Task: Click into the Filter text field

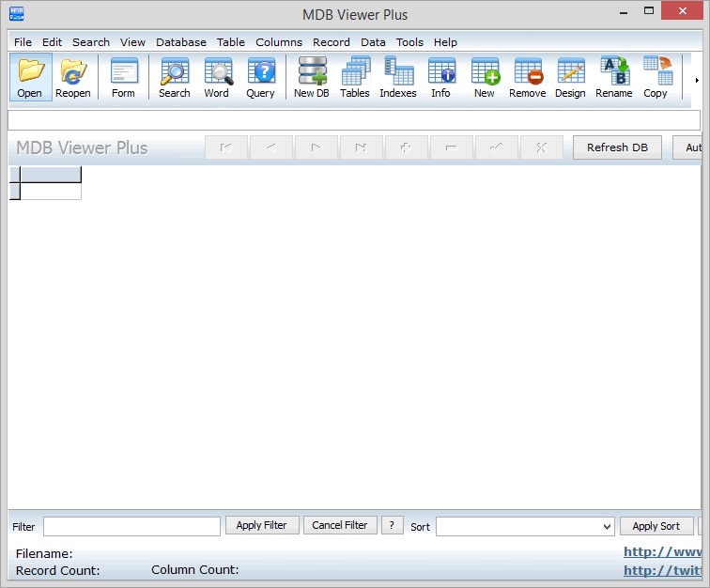Action: (x=131, y=526)
